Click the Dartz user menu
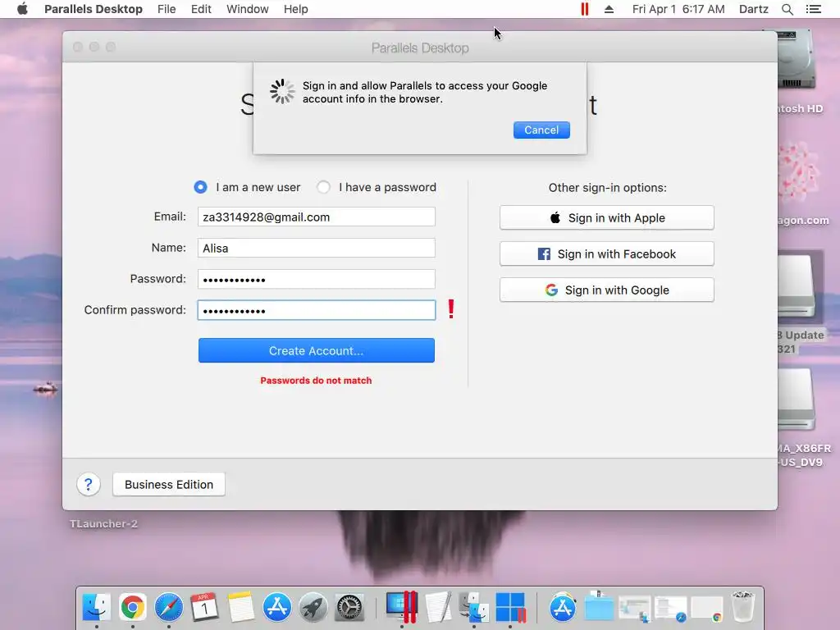The width and height of the screenshot is (840, 630). click(x=753, y=9)
